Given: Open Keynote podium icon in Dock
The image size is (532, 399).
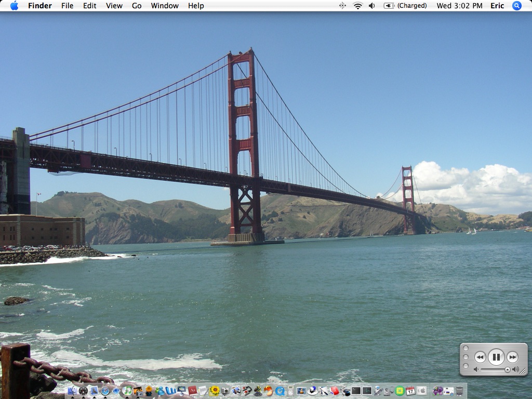Looking at the screenshot, I should click(181, 391).
